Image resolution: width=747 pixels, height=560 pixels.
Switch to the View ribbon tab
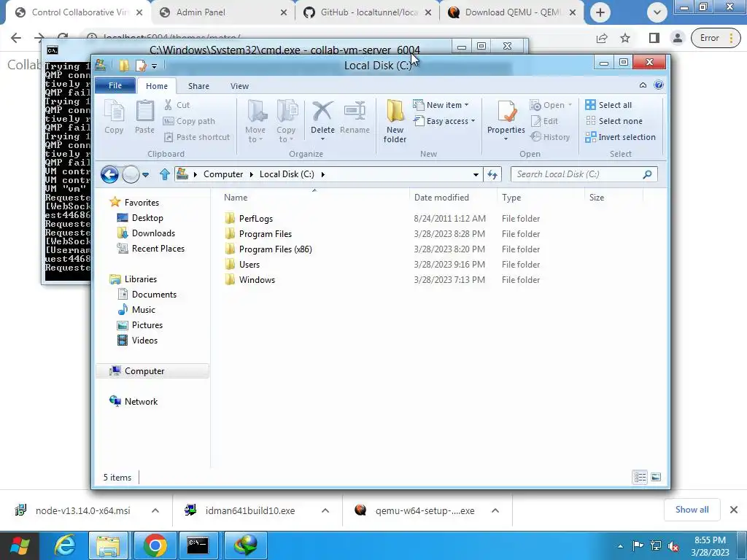(x=239, y=86)
